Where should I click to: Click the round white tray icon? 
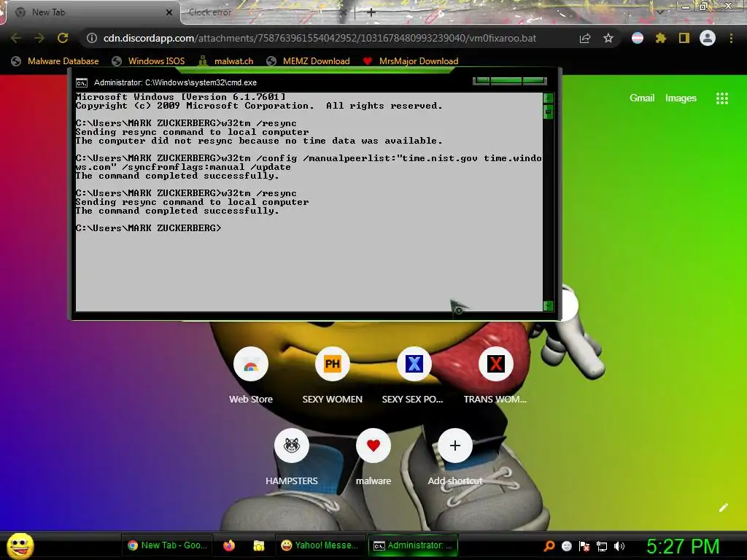[x=566, y=546]
